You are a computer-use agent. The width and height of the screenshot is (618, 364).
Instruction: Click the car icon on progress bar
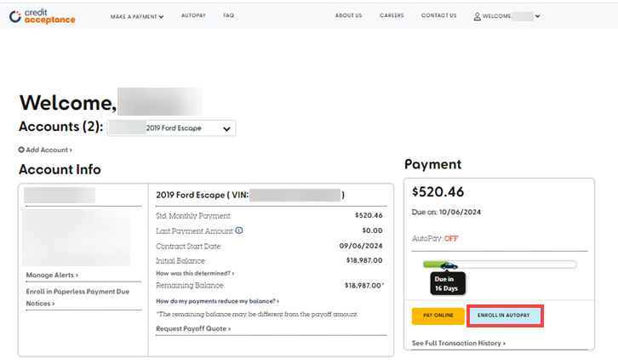448,265
